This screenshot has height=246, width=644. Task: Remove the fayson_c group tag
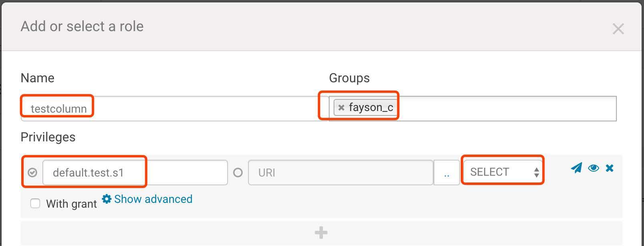(x=341, y=107)
